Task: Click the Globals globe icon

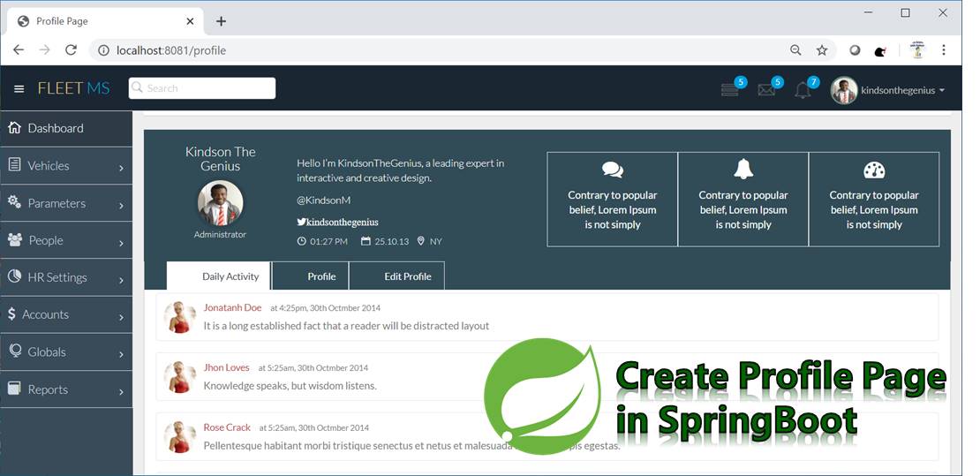Action: point(15,351)
